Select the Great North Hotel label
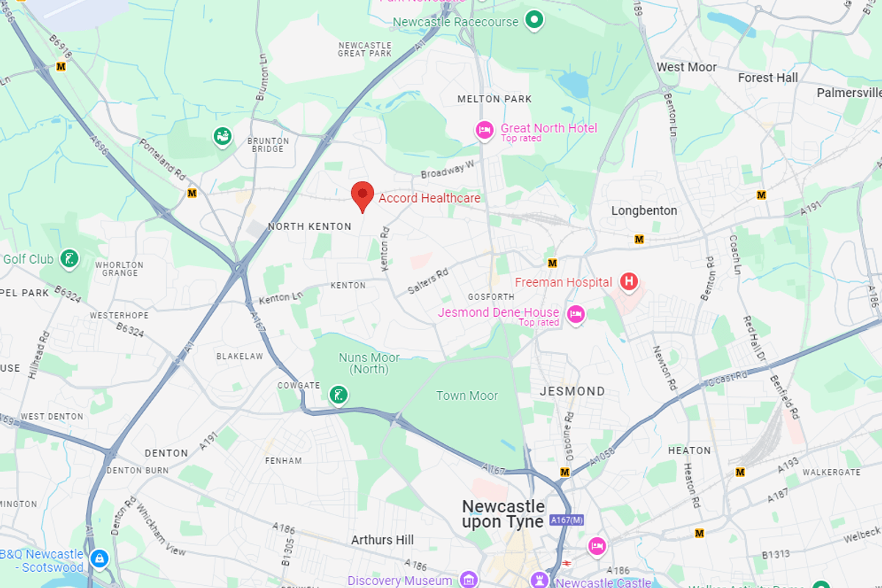The image size is (882, 588). [549, 128]
